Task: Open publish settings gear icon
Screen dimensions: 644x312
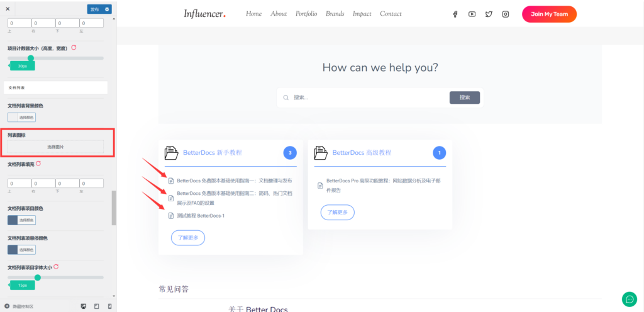Action: (x=107, y=9)
